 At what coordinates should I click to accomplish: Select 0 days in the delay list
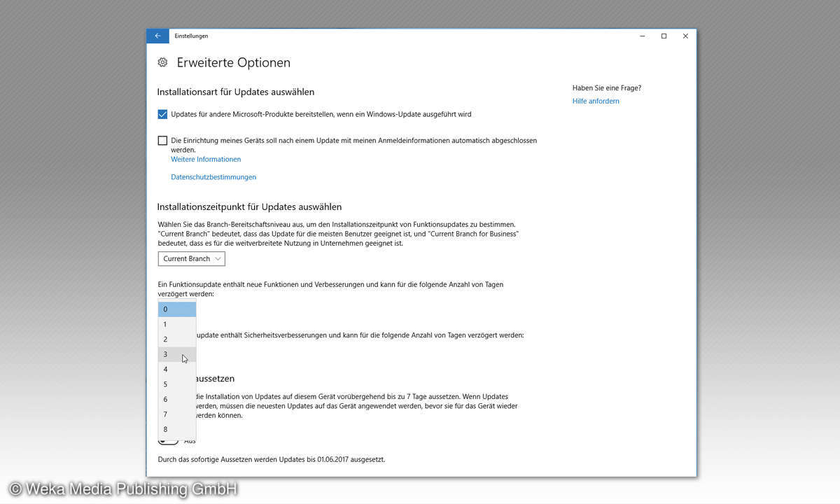177,309
